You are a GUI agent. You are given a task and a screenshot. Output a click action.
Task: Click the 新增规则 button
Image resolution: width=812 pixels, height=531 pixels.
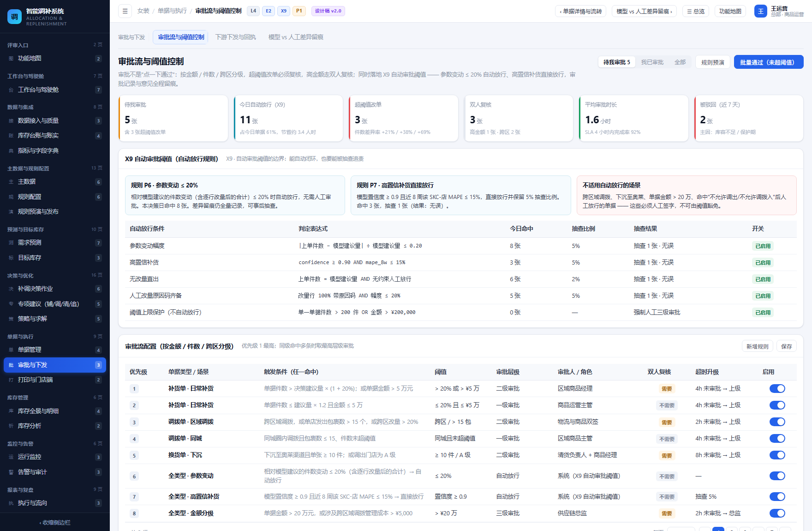758,346
